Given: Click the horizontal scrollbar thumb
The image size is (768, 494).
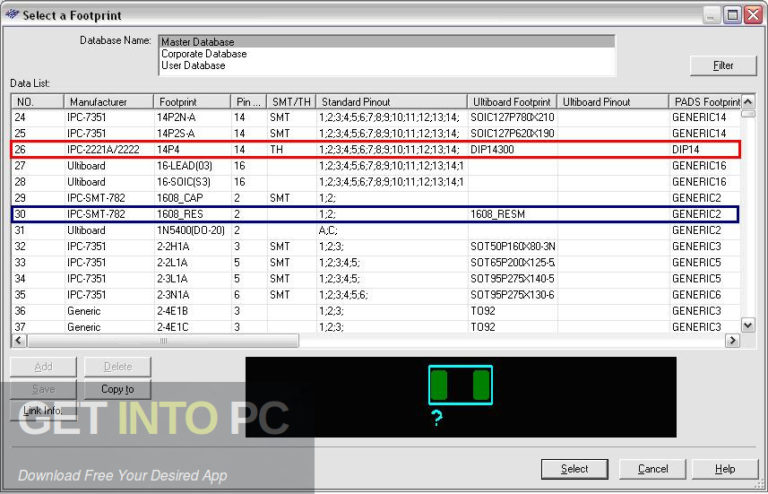Looking at the screenshot, I should click(x=163, y=340).
